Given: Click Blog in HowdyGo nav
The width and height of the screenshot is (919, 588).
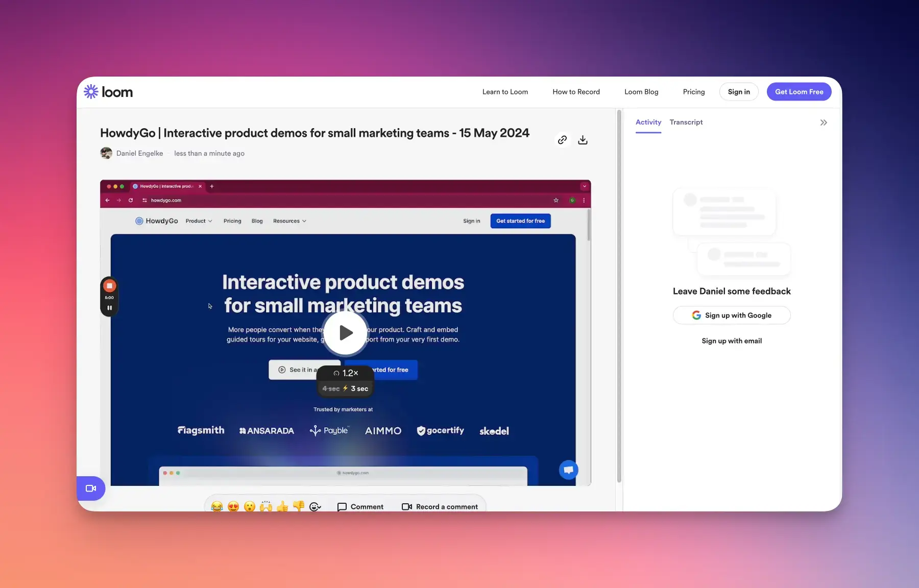Looking at the screenshot, I should (x=257, y=221).
